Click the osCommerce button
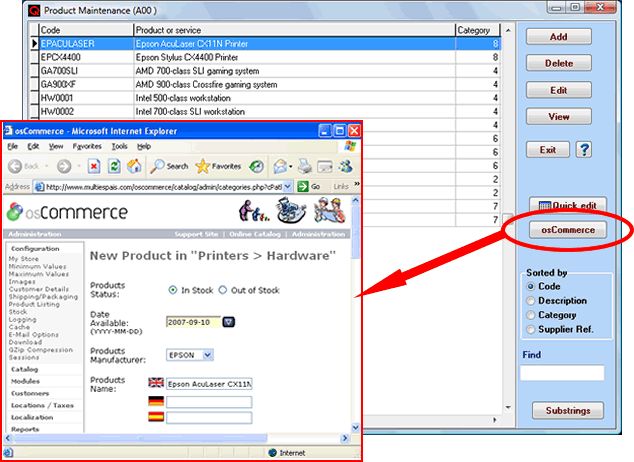 point(568,230)
